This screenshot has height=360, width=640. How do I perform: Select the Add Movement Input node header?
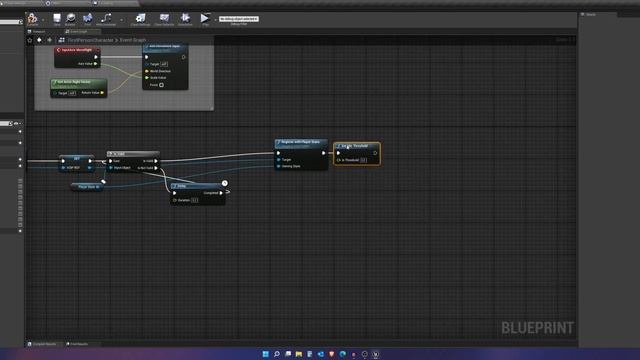click(x=165, y=48)
